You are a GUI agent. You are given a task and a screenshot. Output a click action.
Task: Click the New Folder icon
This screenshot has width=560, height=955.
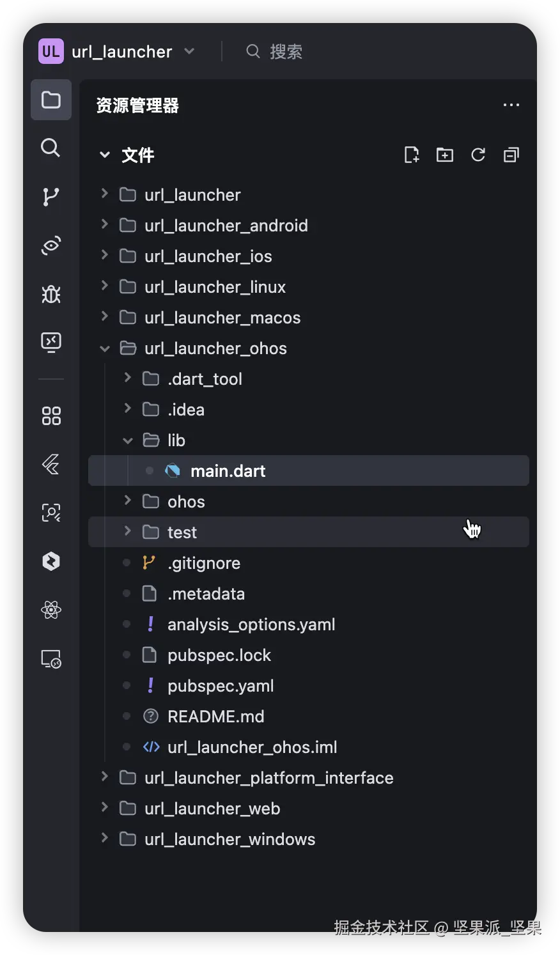[x=445, y=155]
